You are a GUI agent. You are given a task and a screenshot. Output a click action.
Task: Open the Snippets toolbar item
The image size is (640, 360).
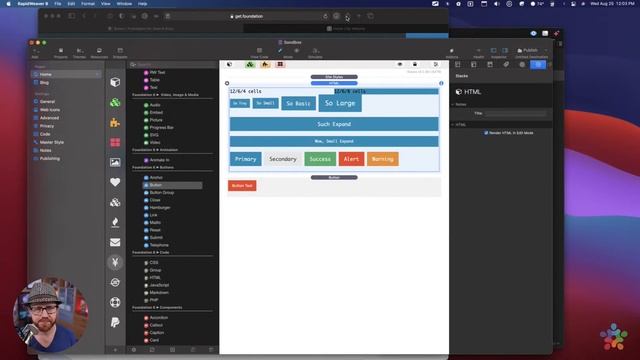(x=120, y=53)
